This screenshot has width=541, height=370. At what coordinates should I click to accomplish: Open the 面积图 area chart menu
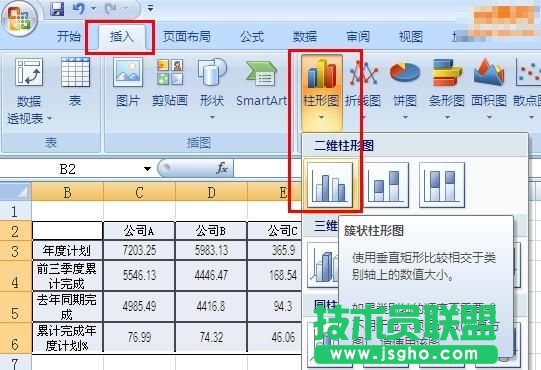489,88
